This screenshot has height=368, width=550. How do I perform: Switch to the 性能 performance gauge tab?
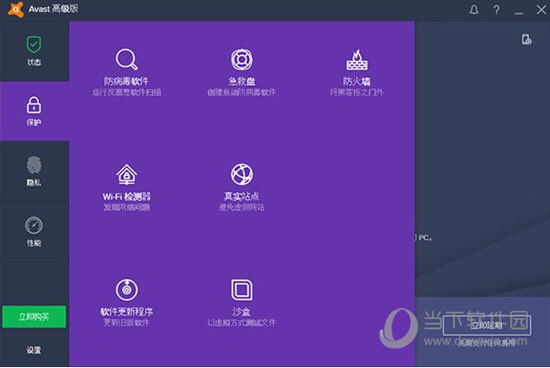[34, 232]
